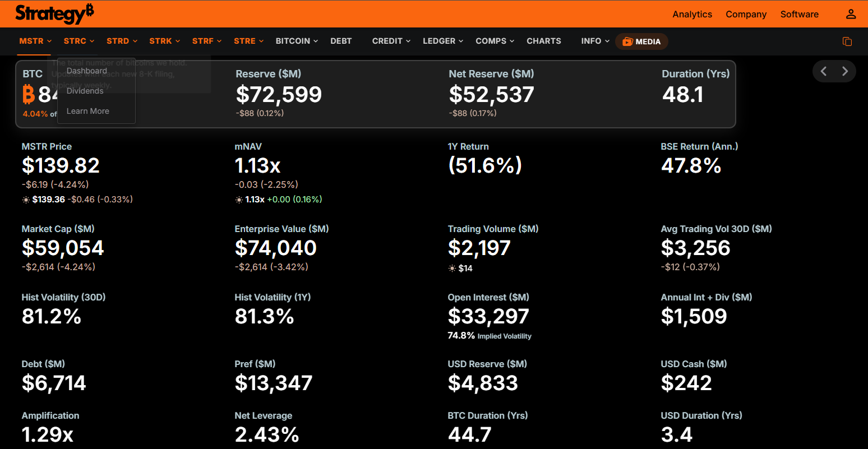Open the Analytics link
The height and width of the screenshot is (449, 868).
coord(692,14)
